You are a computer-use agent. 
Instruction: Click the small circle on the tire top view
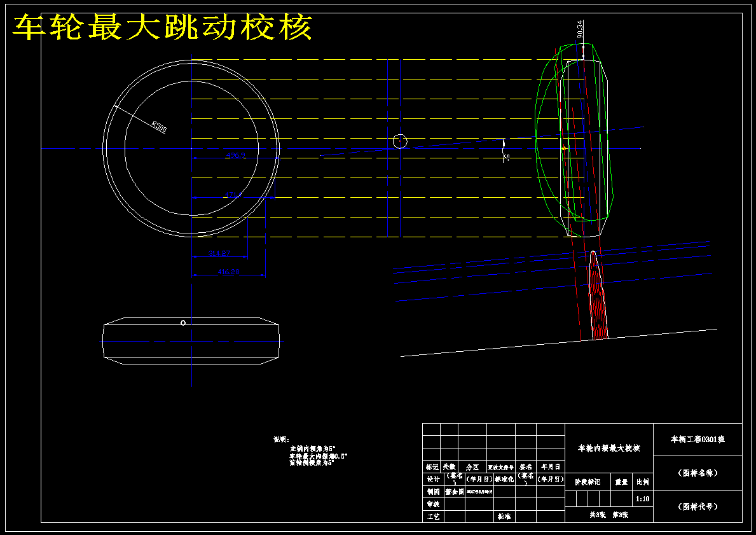182,323
